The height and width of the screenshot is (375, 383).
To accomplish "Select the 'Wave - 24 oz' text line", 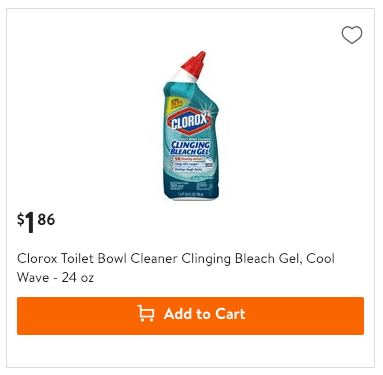I will [55, 277].
